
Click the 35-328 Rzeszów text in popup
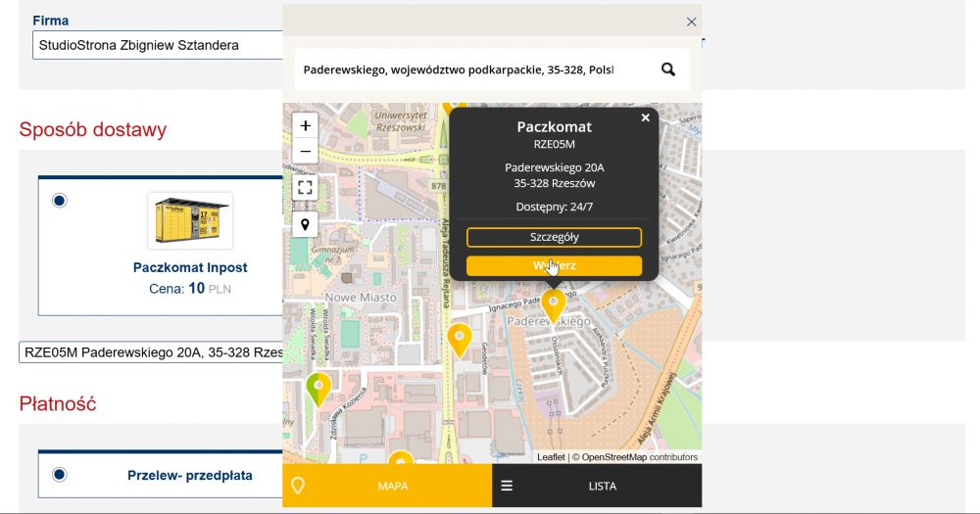(x=555, y=184)
